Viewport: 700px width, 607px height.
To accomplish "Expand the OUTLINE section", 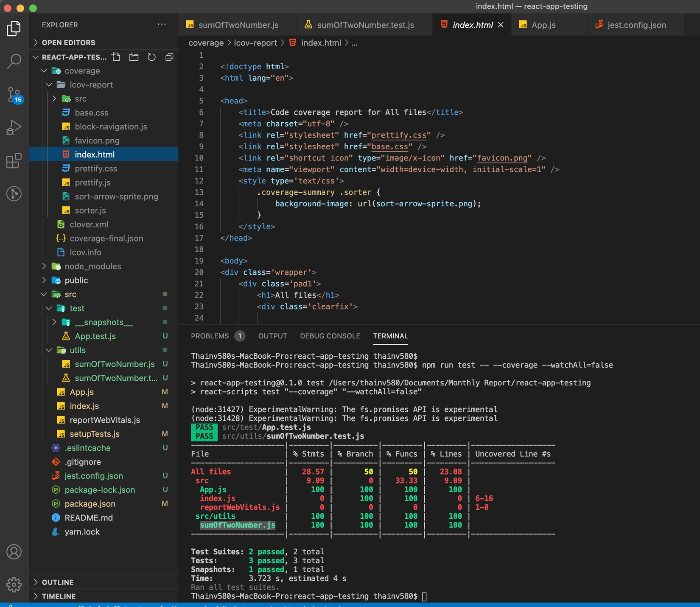I will 58,582.
